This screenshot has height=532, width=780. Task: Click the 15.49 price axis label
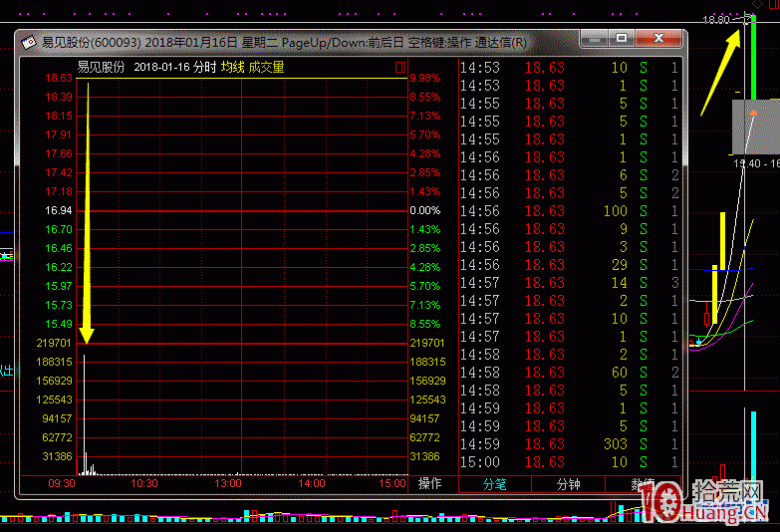tap(59, 324)
